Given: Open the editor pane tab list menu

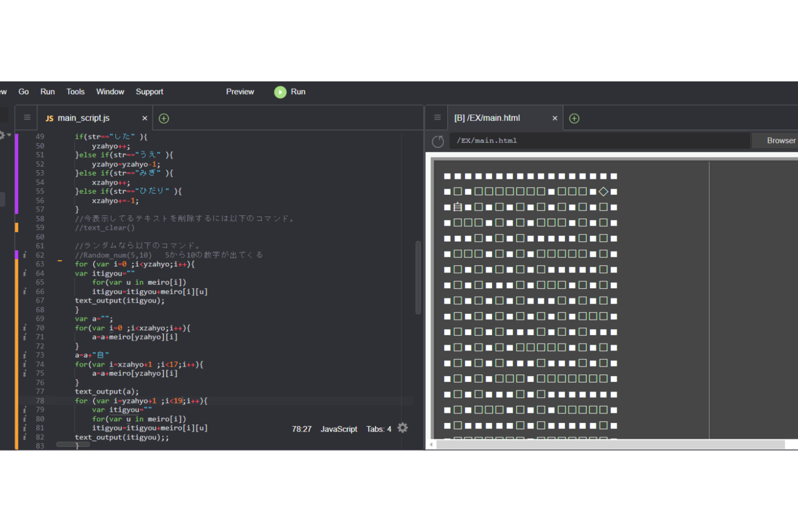Looking at the screenshot, I should pyautogui.click(x=27, y=117).
